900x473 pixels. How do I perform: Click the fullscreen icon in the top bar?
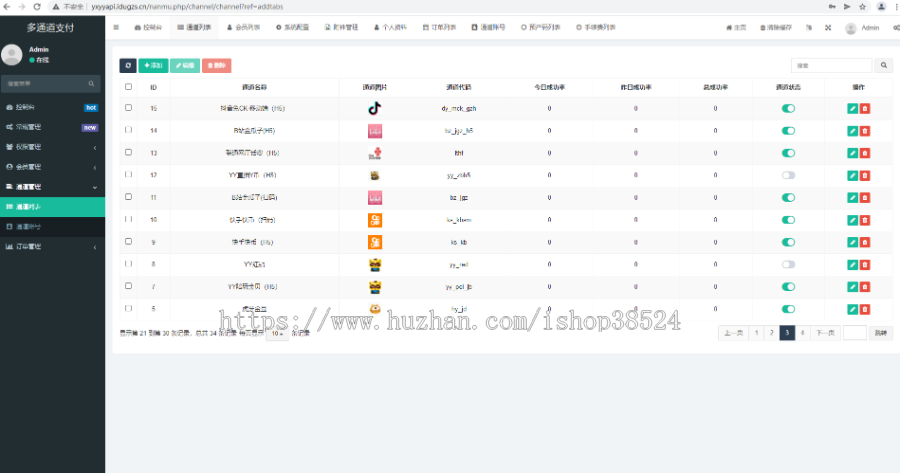[828, 28]
